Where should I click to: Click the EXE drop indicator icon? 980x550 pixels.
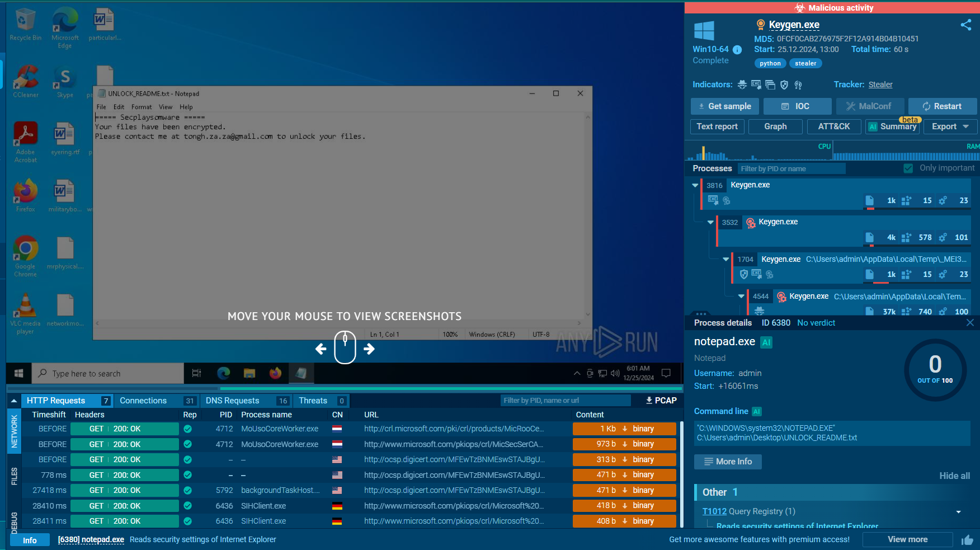[x=756, y=84]
